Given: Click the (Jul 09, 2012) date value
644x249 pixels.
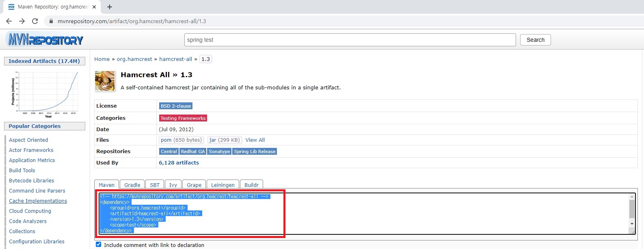Looking at the screenshot, I should [x=176, y=129].
